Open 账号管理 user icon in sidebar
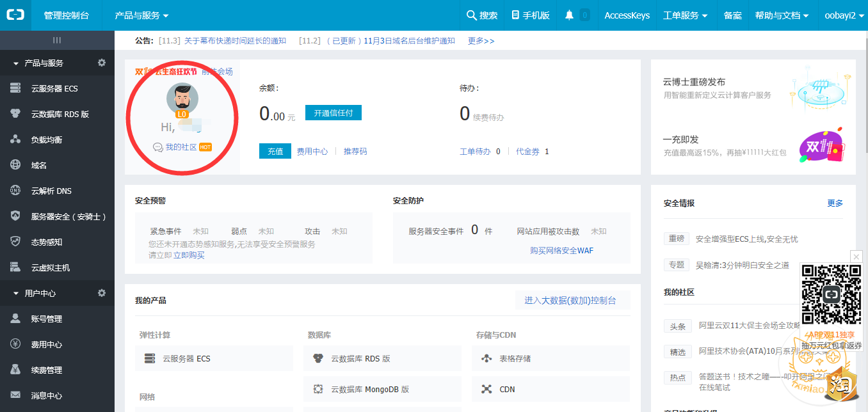 (x=16, y=319)
